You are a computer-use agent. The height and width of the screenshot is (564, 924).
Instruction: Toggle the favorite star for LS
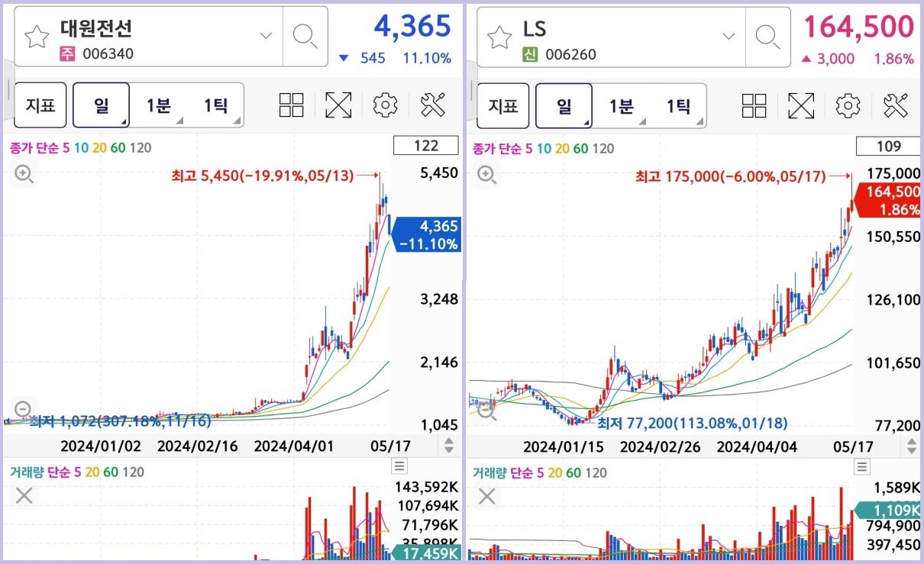coord(500,35)
